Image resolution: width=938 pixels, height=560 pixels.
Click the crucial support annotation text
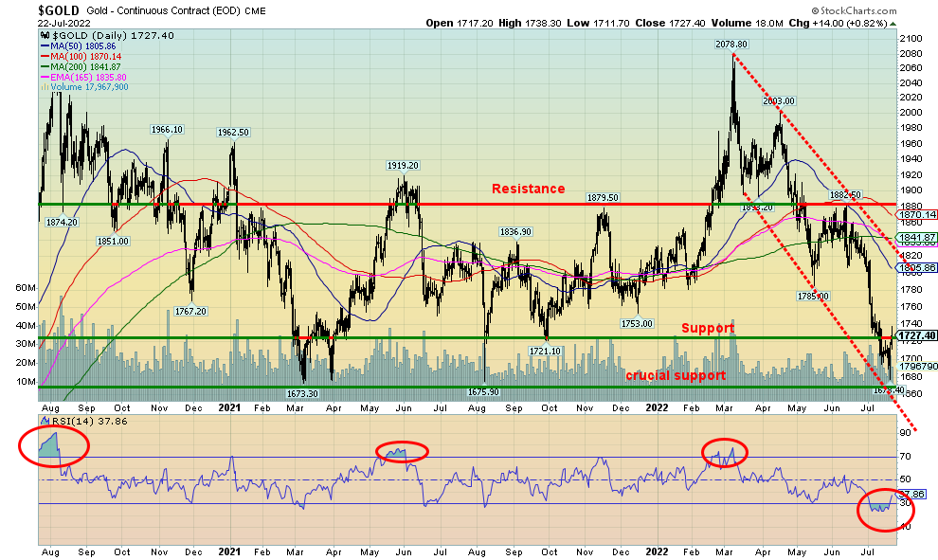pyautogui.click(x=676, y=376)
